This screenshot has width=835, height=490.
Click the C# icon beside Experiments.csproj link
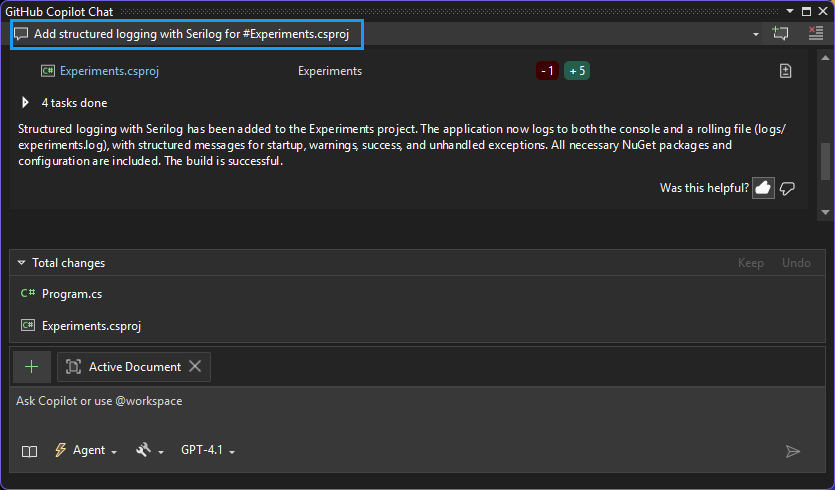coord(48,71)
